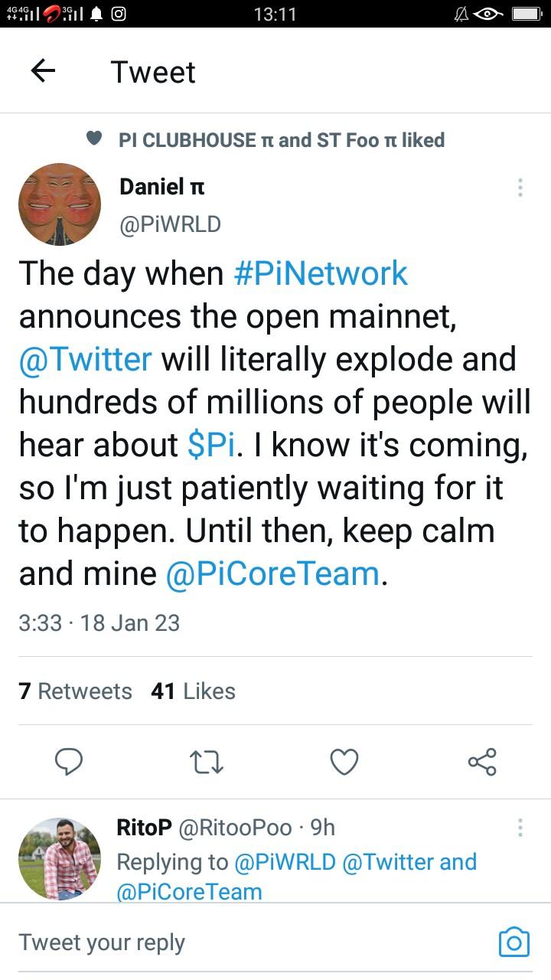
Task: Open Daniel's tweet overflow menu
Action: coord(520,188)
